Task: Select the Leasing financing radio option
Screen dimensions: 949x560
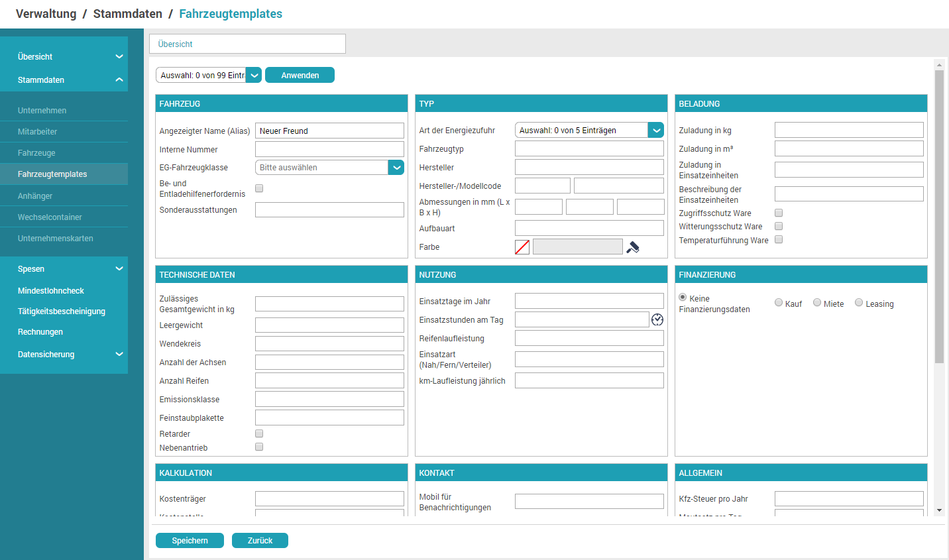Action: [x=859, y=303]
